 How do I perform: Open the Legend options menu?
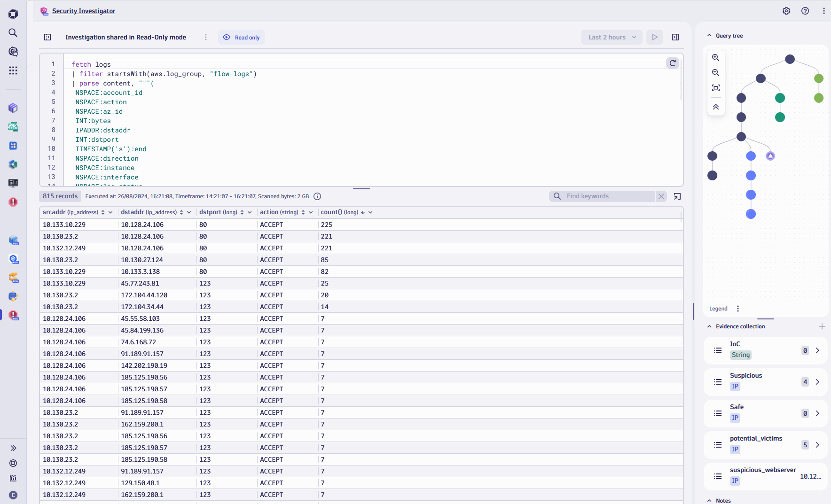[x=737, y=309]
